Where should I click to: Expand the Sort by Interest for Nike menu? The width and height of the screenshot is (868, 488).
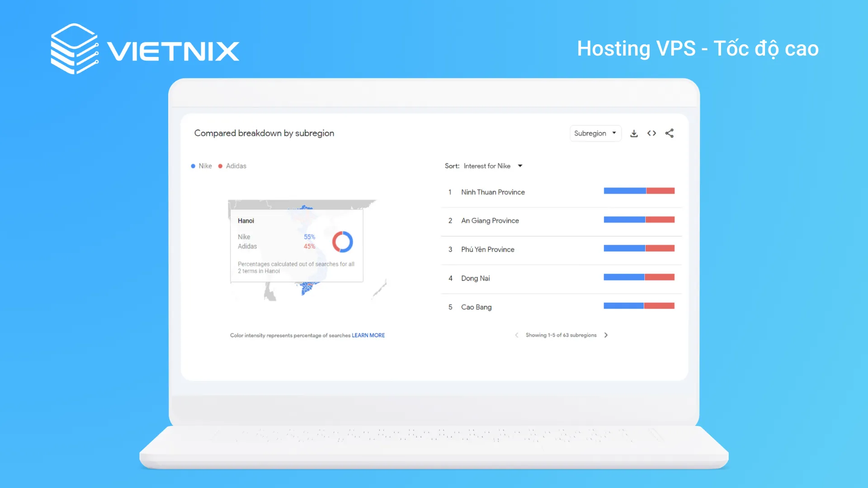[x=520, y=166]
